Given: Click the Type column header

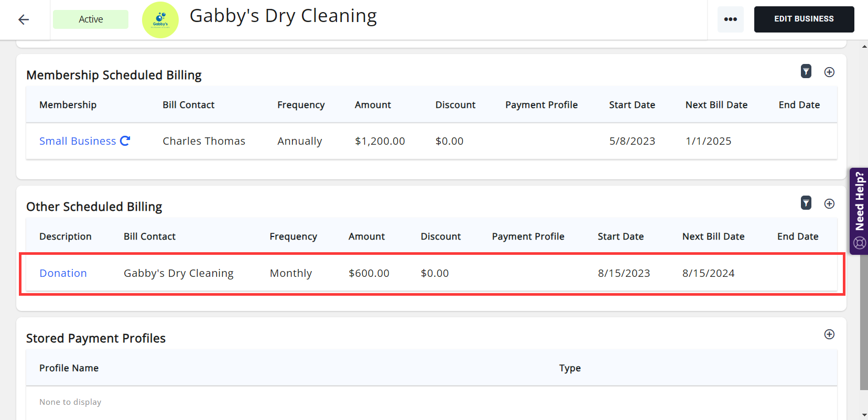Looking at the screenshot, I should click(570, 368).
